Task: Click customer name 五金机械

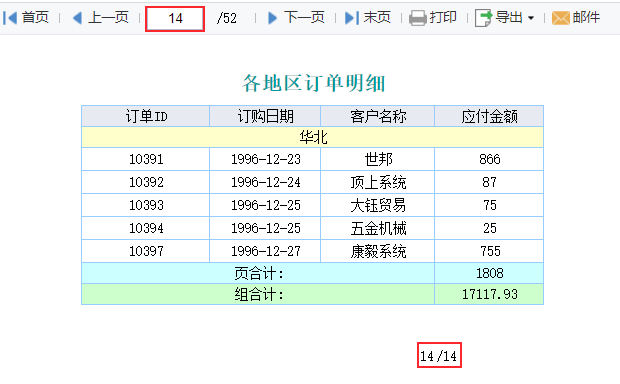Action: (x=378, y=228)
